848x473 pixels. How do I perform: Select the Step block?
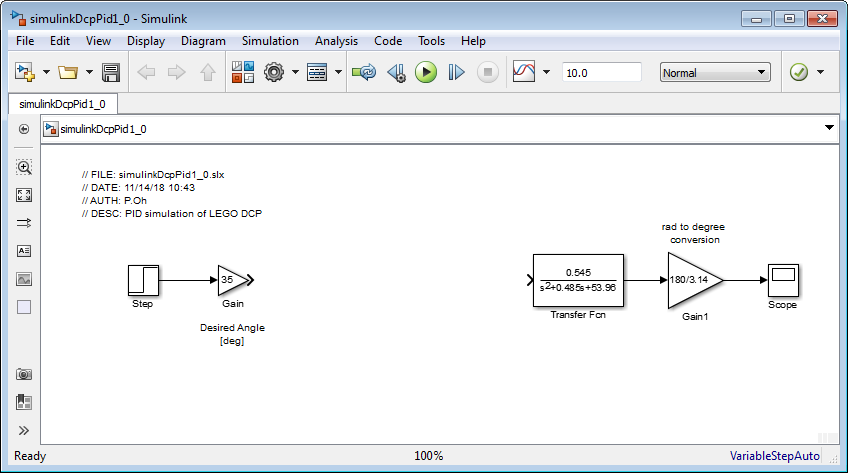(143, 280)
